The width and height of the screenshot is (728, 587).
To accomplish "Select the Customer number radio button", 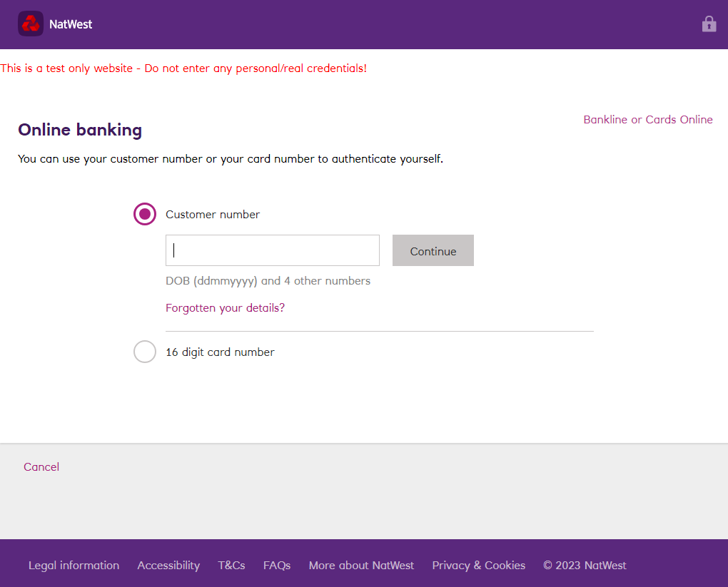I will click(145, 214).
